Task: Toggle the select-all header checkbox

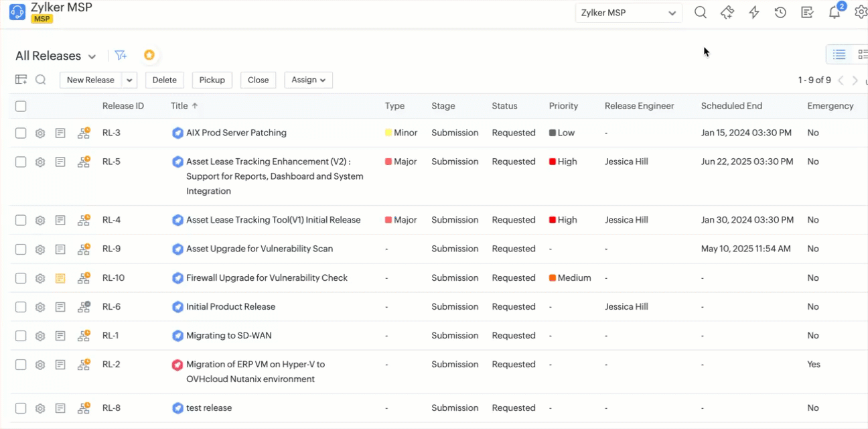Action: (x=21, y=106)
